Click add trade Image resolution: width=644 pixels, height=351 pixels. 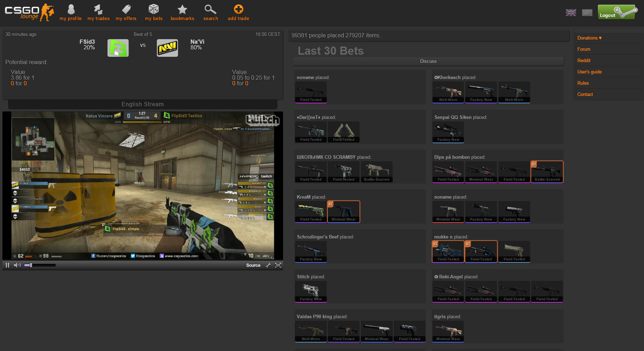pos(238,13)
